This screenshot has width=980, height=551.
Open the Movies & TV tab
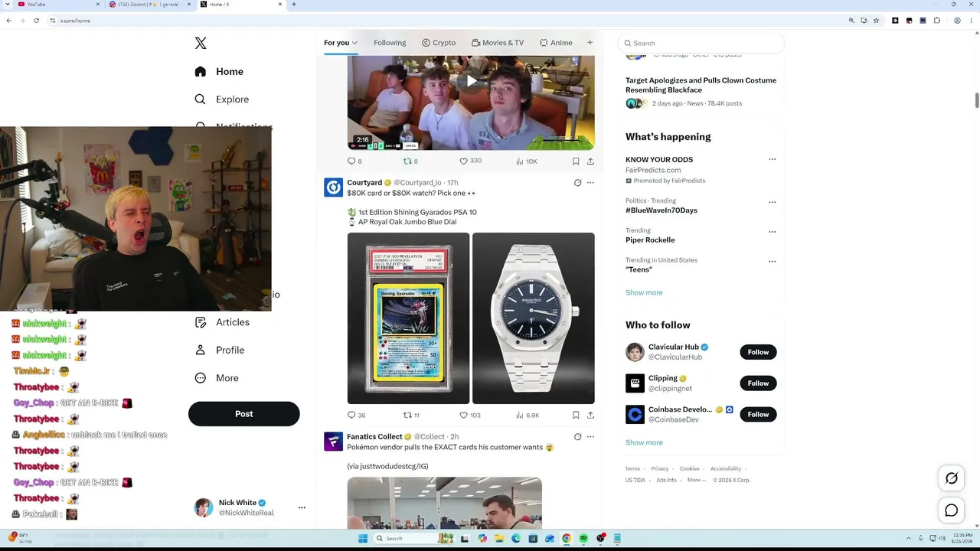click(498, 43)
